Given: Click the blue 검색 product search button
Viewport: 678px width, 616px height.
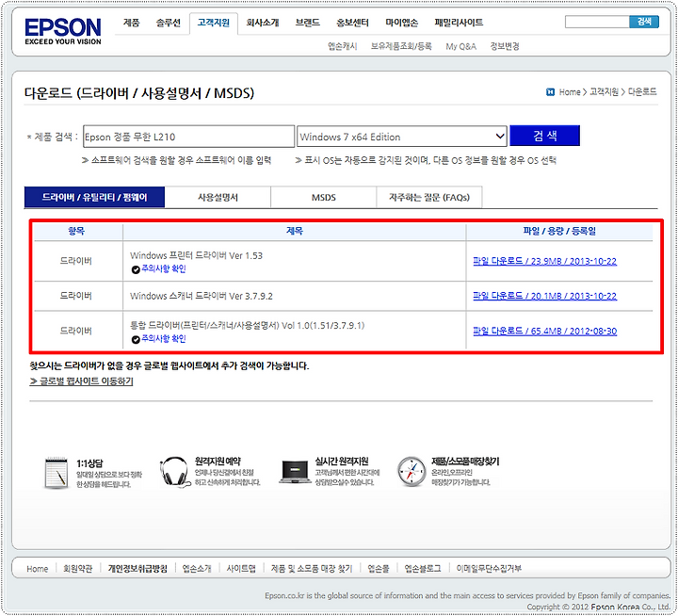Looking at the screenshot, I should (545, 136).
